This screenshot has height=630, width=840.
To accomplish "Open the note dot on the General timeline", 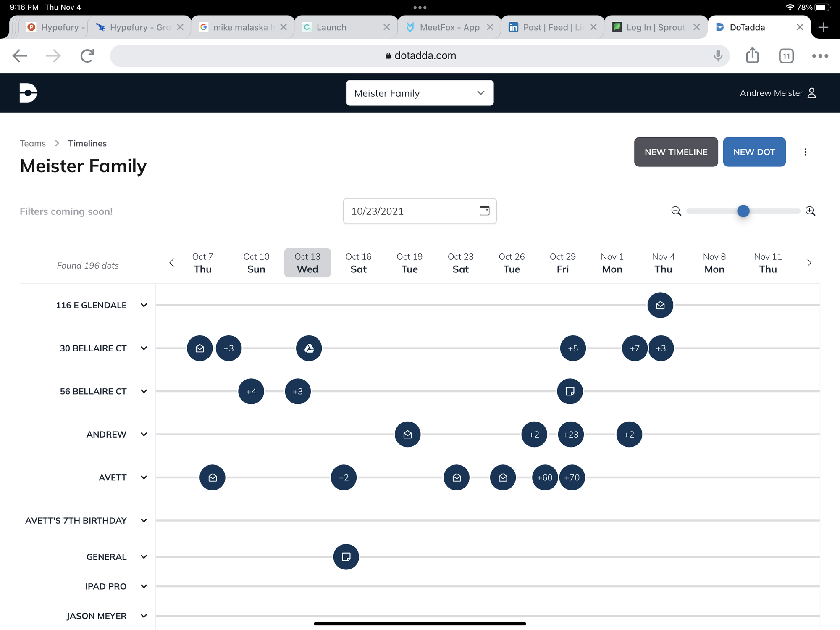I will tap(346, 557).
